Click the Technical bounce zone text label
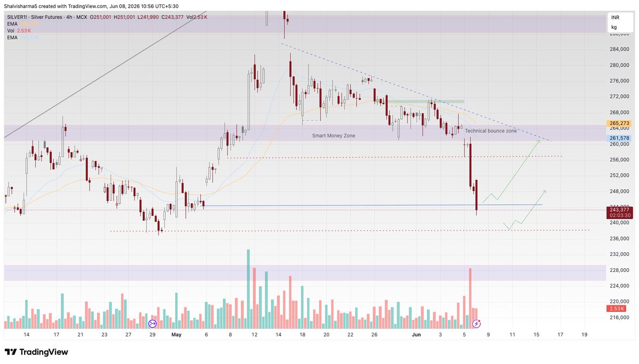 point(490,130)
